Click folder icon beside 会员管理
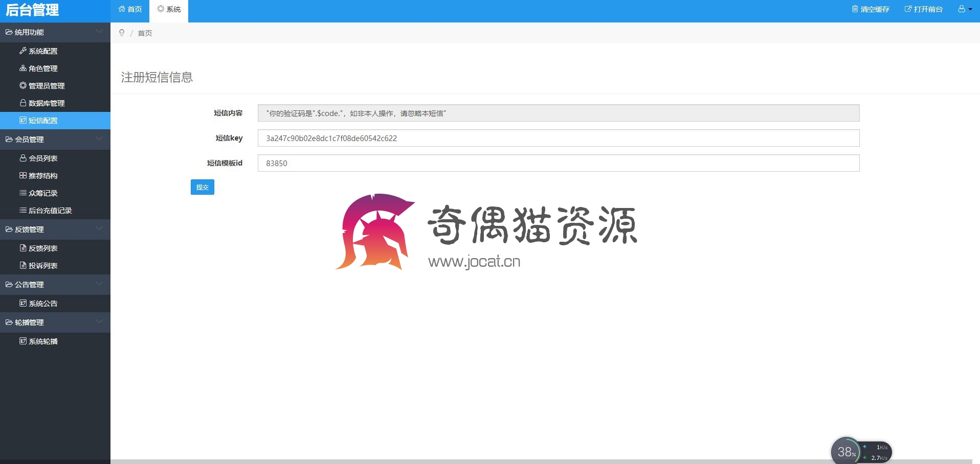Screen dimensions: 980x464 click(9, 140)
